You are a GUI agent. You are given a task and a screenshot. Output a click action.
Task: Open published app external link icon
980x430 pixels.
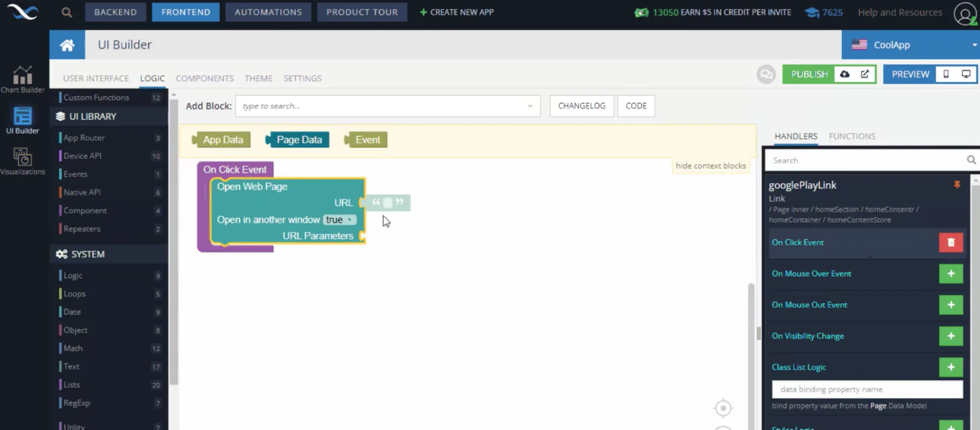(865, 75)
